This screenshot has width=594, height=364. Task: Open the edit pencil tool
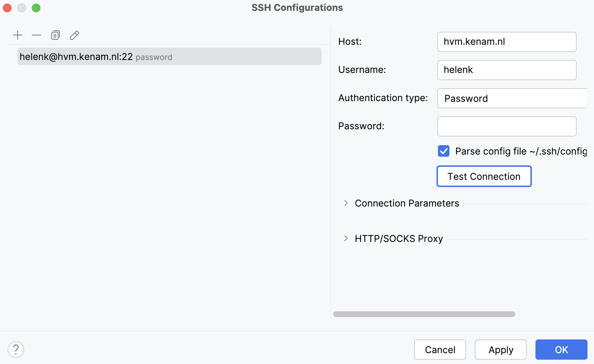point(74,35)
